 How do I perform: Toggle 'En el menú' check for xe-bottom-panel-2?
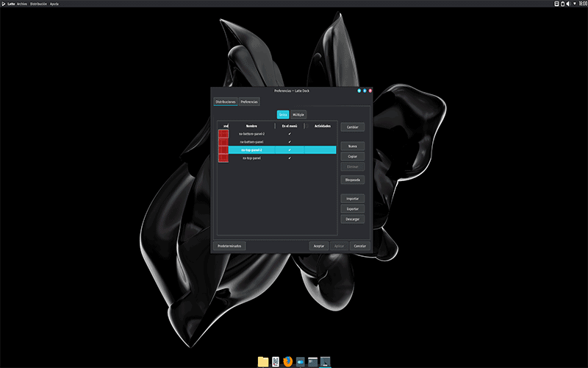tap(290, 134)
